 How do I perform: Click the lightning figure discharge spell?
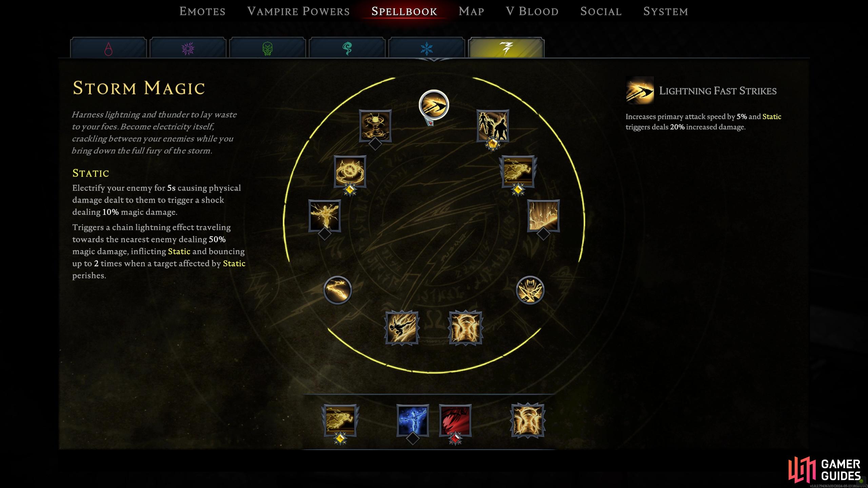[324, 216]
